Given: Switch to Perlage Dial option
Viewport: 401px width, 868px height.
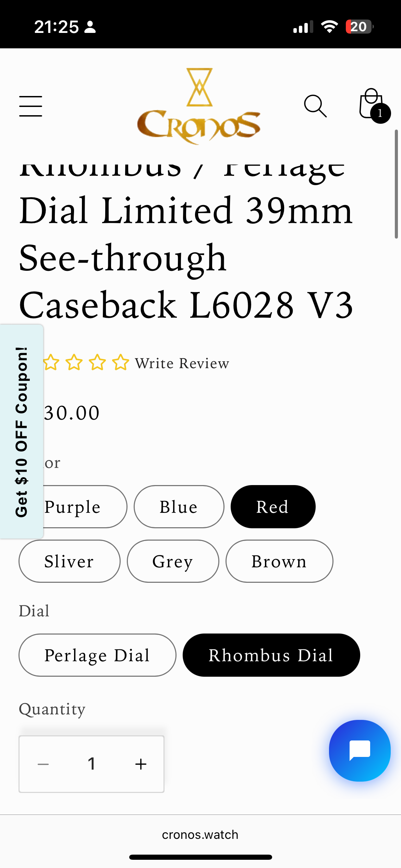Looking at the screenshot, I should [97, 655].
